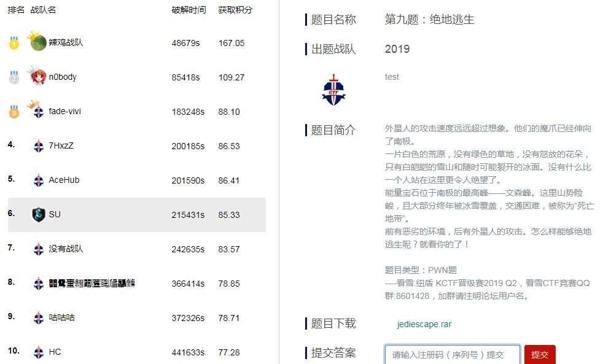Click the 提交答案 section label

click(333, 352)
